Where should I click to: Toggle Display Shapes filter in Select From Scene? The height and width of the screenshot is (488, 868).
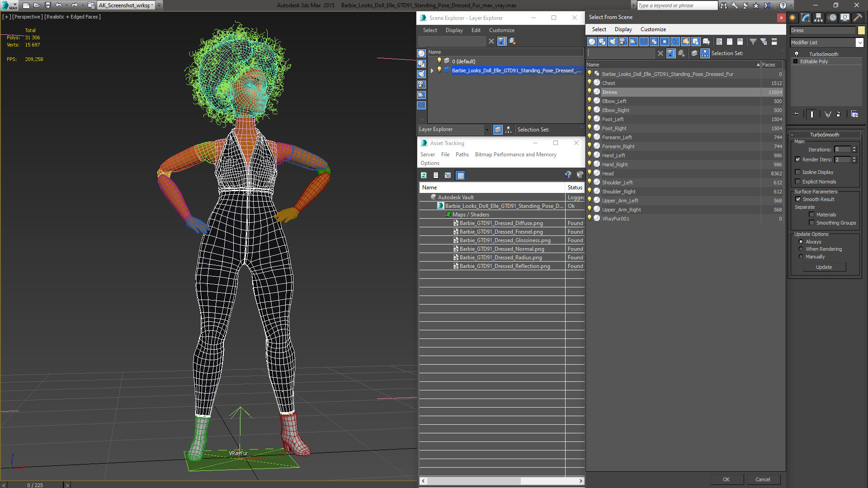[602, 42]
